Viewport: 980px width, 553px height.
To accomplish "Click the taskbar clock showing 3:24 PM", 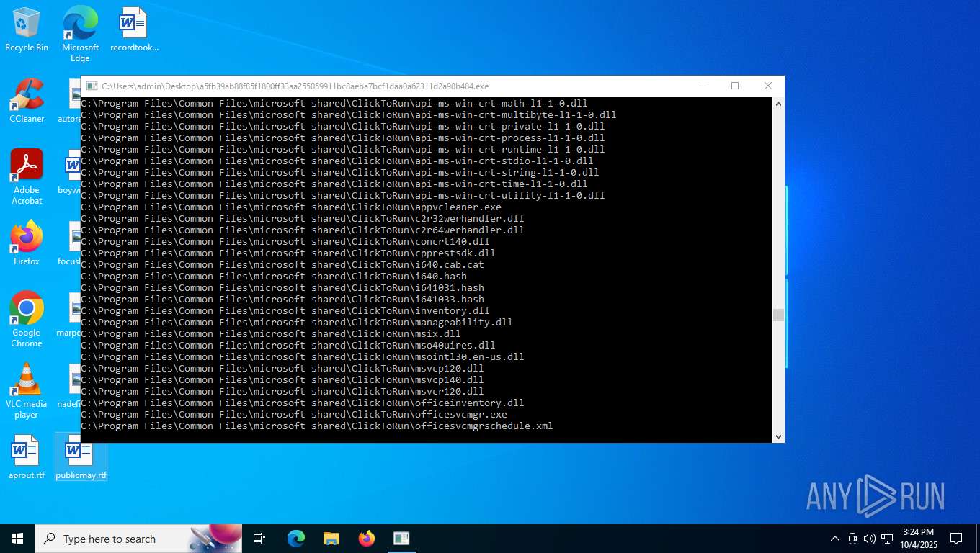I will pyautogui.click(x=918, y=539).
